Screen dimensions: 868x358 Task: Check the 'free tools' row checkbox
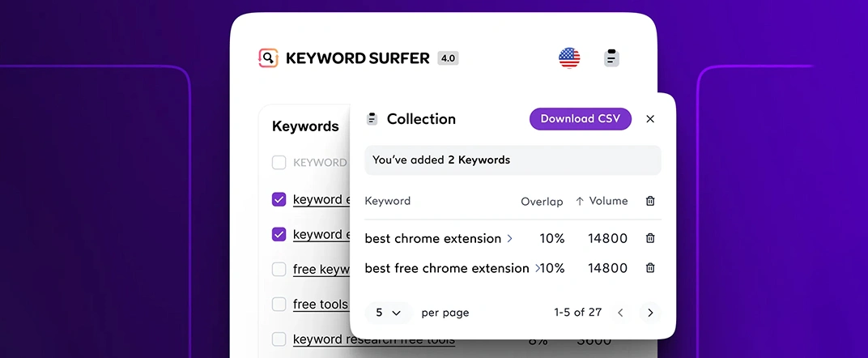pyautogui.click(x=279, y=305)
